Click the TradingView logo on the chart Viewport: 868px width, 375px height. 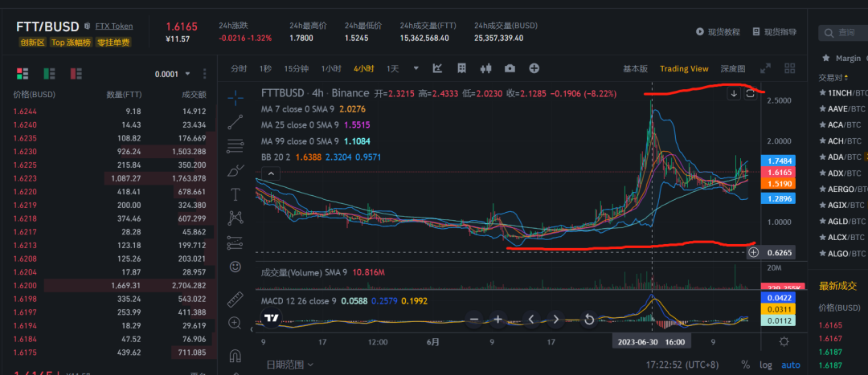[272, 319]
